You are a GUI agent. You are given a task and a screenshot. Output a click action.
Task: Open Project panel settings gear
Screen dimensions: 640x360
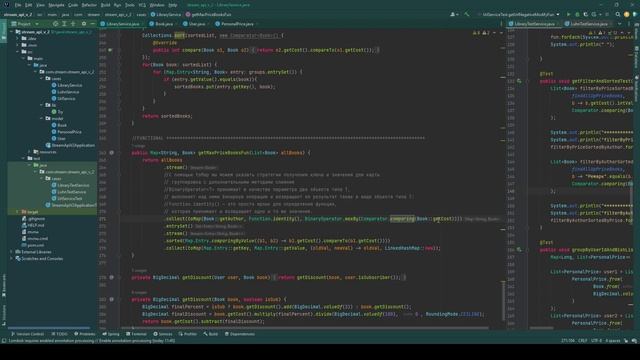pyautogui.click(x=84, y=24)
